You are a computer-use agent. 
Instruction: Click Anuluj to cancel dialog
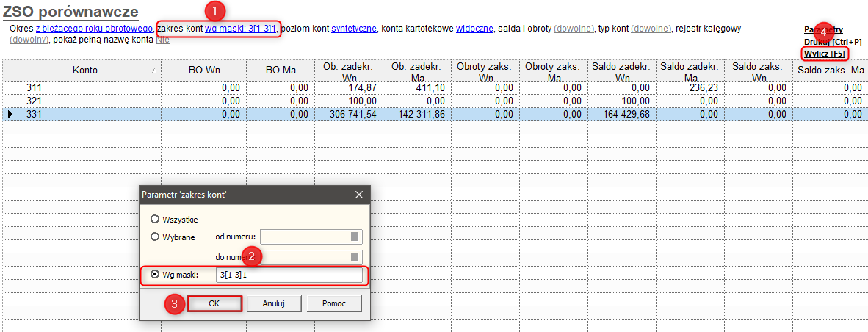275,304
